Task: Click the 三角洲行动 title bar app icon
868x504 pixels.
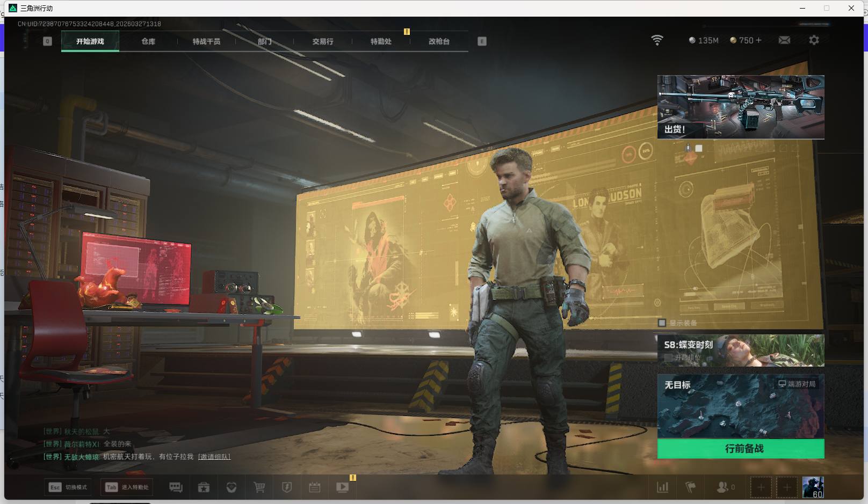Action: click(13, 8)
